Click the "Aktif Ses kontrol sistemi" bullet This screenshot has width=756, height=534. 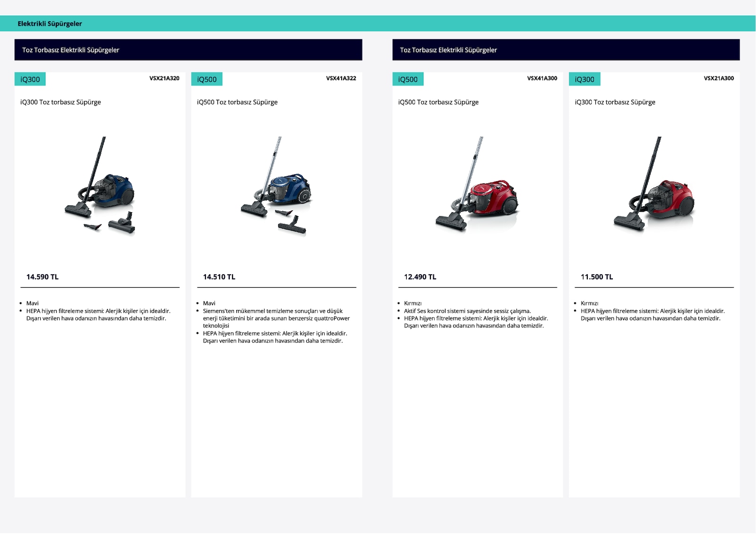point(467,311)
